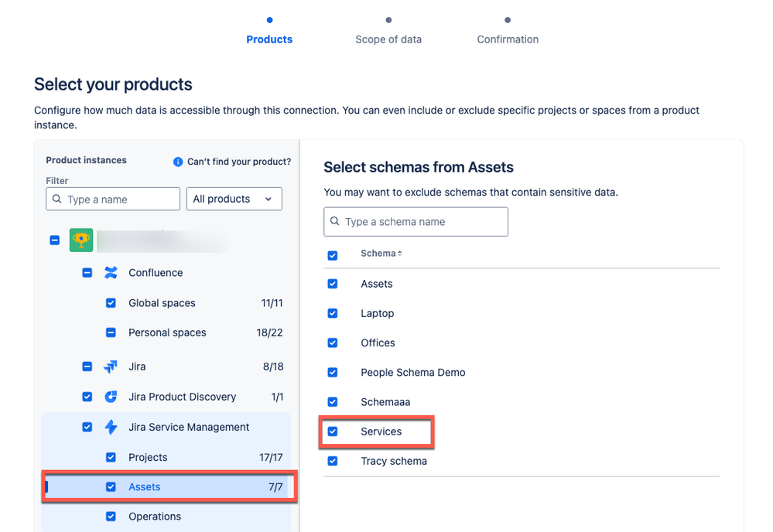This screenshot has width=773, height=532.
Task: Open the All products dropdown
Action: point(234,199)
